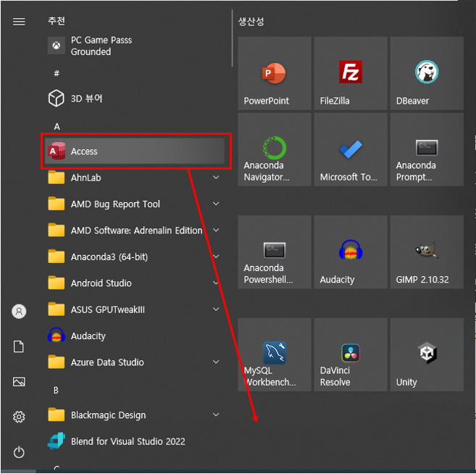Image resolution: width=476 pixels, height=474 pixels.
Task: Expand the AhnLab folder chevron
Action: coord(216,178)
